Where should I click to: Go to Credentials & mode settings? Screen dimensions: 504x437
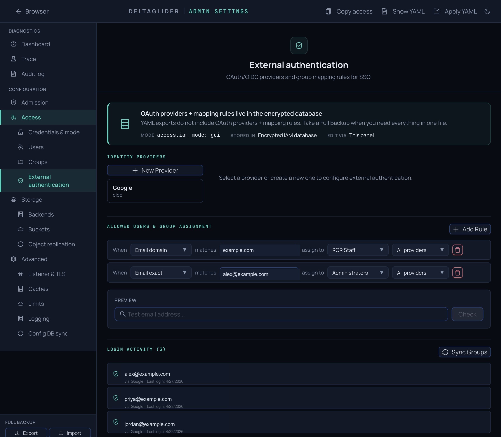pos(54,132)
